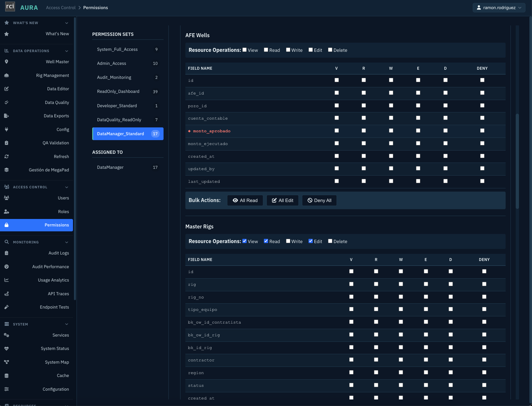Click the Master Rigs section heading

pyautogui.click(x=199, y=226)
